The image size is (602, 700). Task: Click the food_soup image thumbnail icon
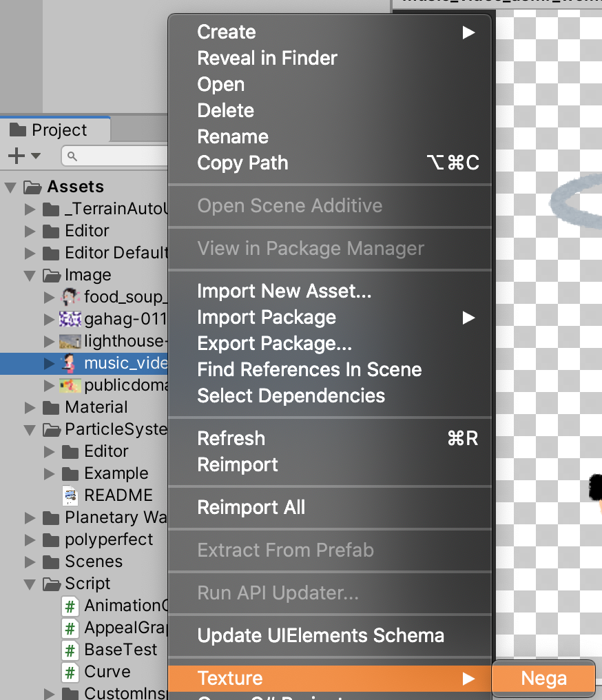click(x=70, y=297)
